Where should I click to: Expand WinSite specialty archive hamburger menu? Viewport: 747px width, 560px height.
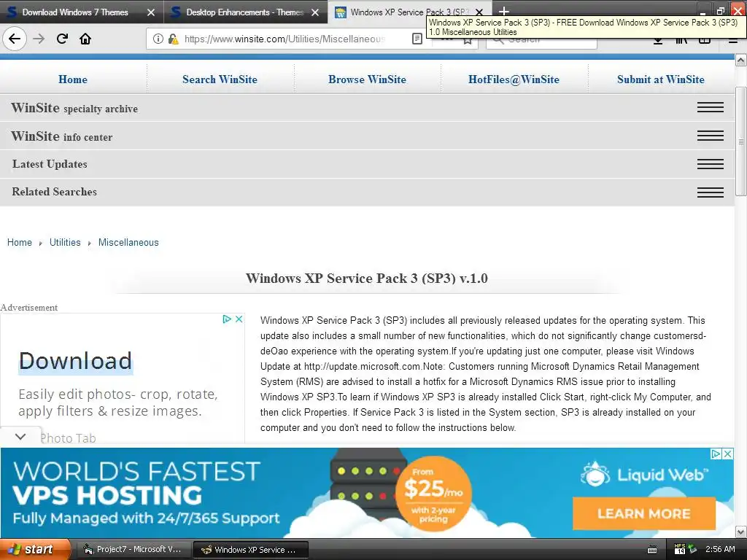click(711, 107)
